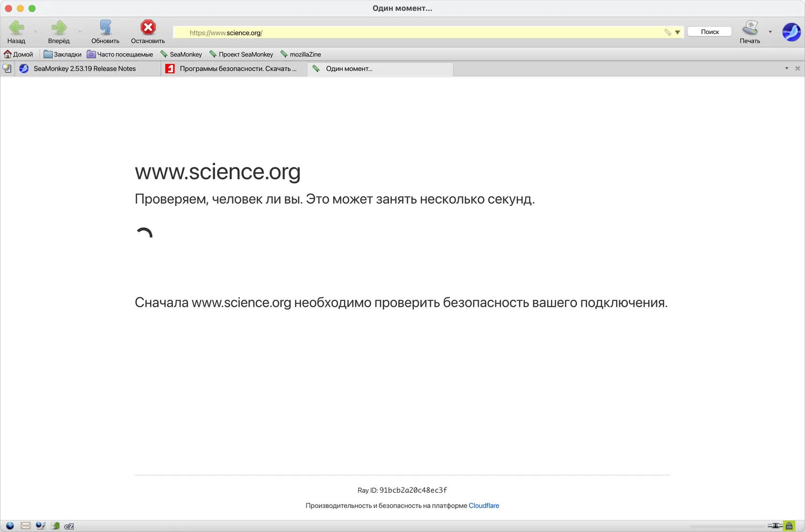The width and height of the screenshot is (805, 532).
Task: Click the security padlock in status bar
Action: [789, 526]
